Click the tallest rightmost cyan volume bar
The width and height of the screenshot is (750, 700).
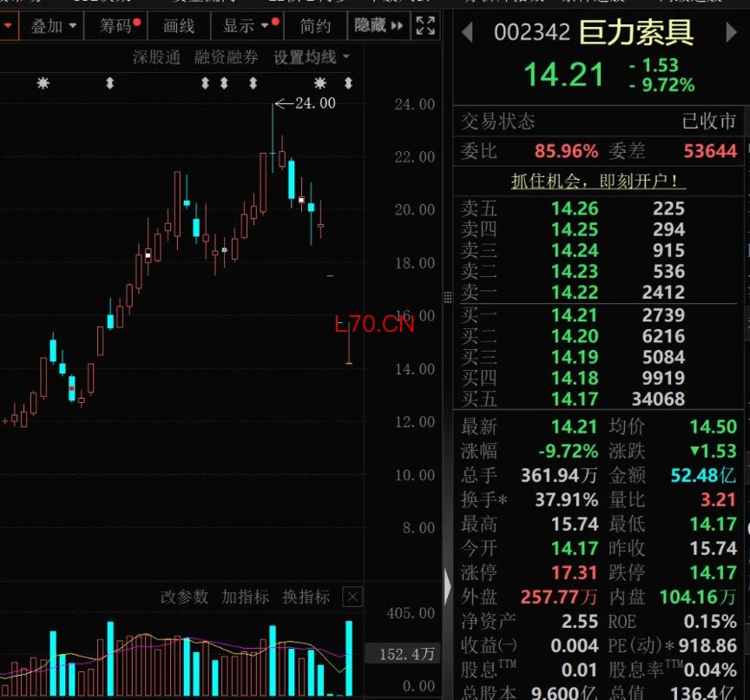click(349, 658)
